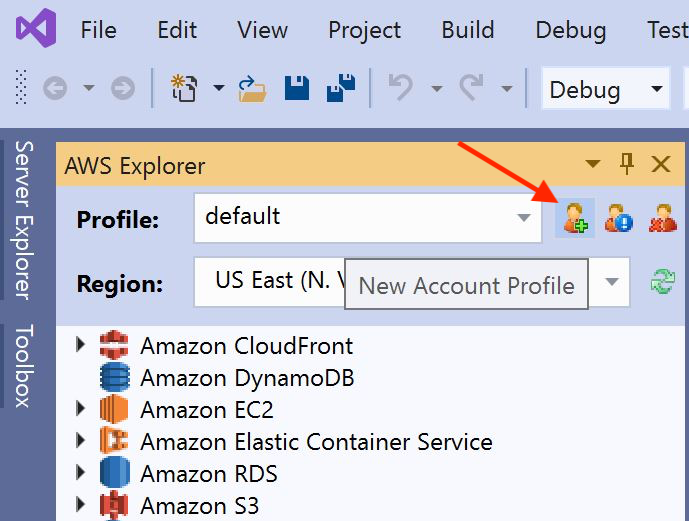Open the Debug solution configuration dropdown
The height and width of the screenshot is (521, 689).
(606, 88)
